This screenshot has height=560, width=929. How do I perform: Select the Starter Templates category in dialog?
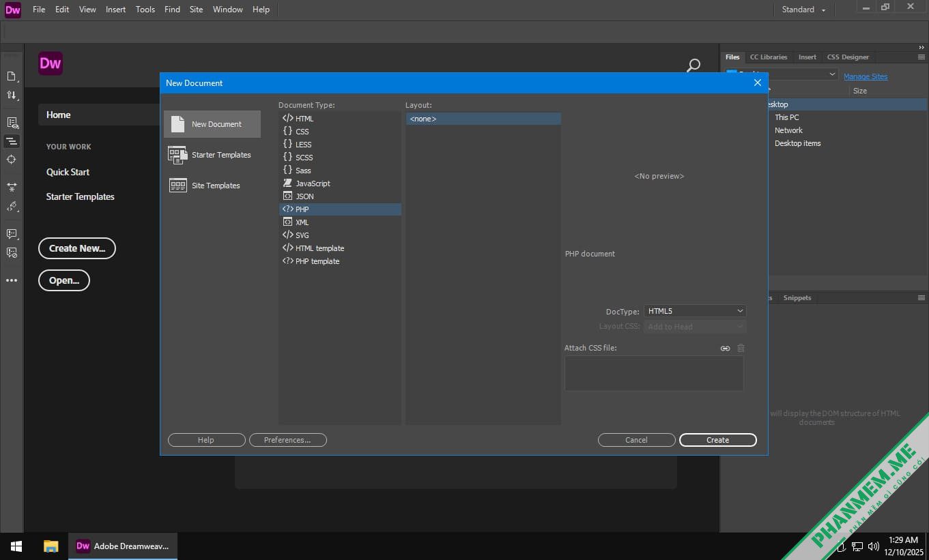point(212,155)
